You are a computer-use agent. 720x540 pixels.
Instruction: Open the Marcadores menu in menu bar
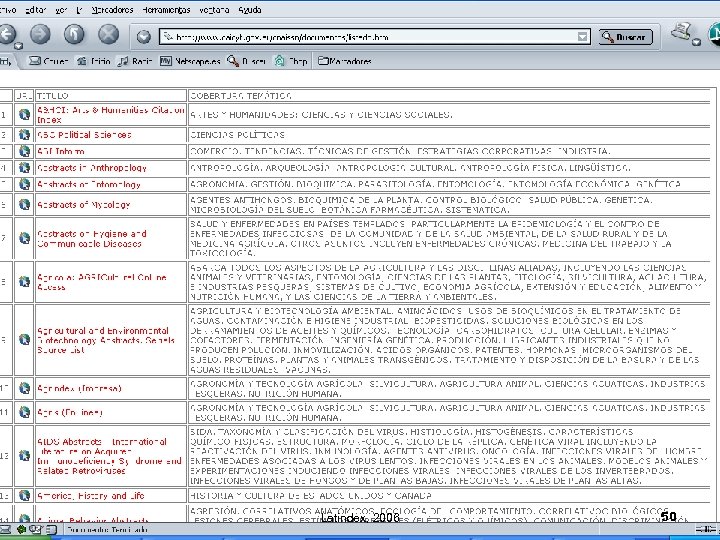point(112,10)
